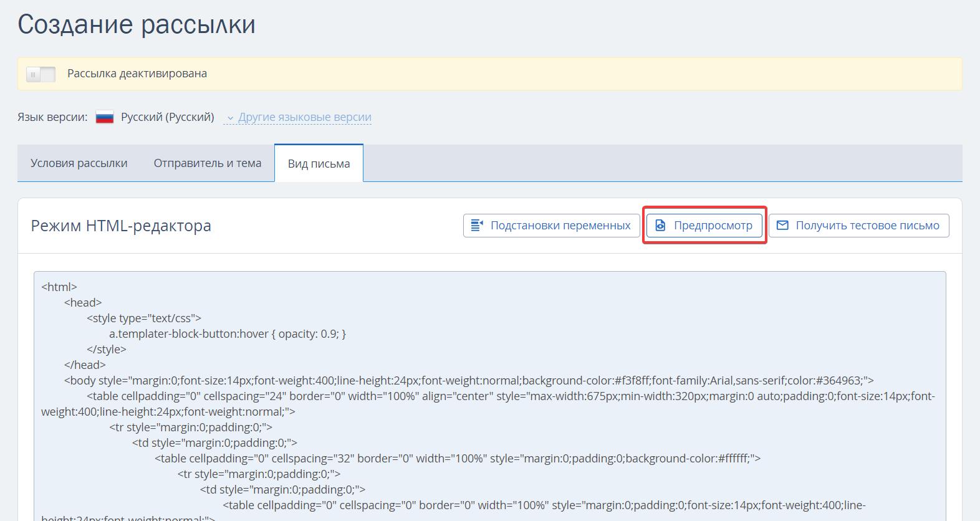The image size is (980, 521).
Task: Open the 'Предпросмотр' preview button
Action: [x=704, y=226]
